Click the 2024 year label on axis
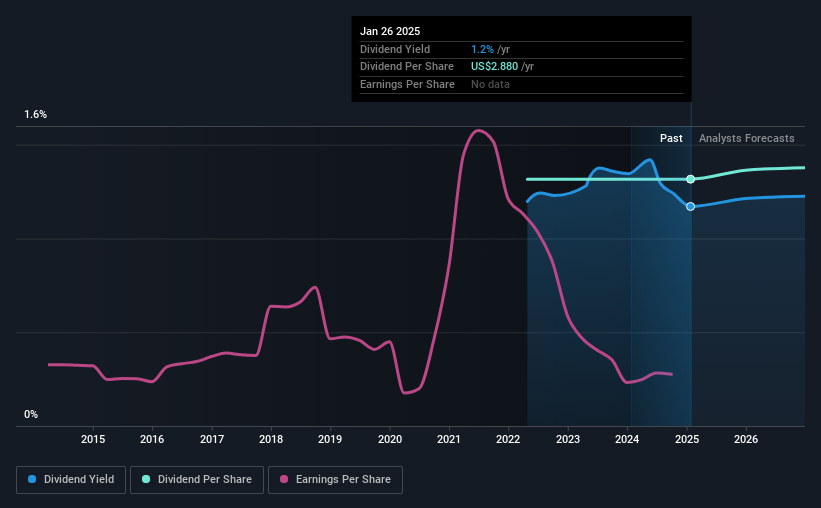The width and height of the screenshot is (821, 508). (x=627, y=439)
